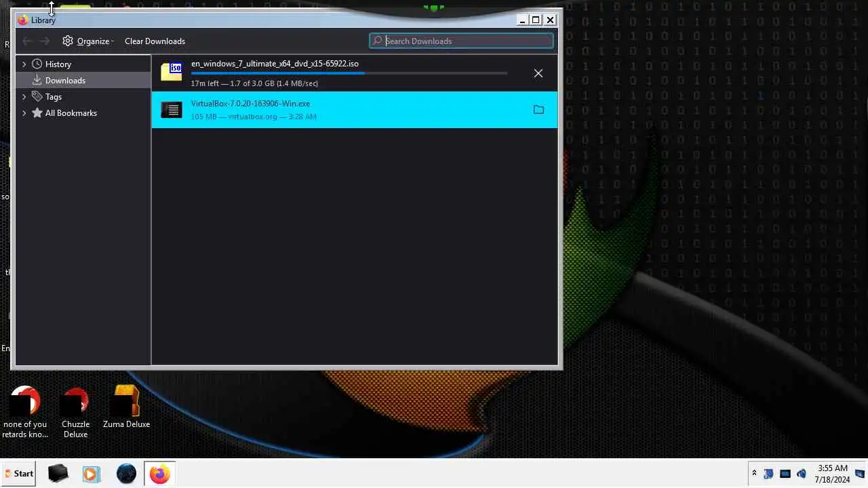Open the Organize gear menu
Screen dimensions: 868x488
[x=88, y=41]
